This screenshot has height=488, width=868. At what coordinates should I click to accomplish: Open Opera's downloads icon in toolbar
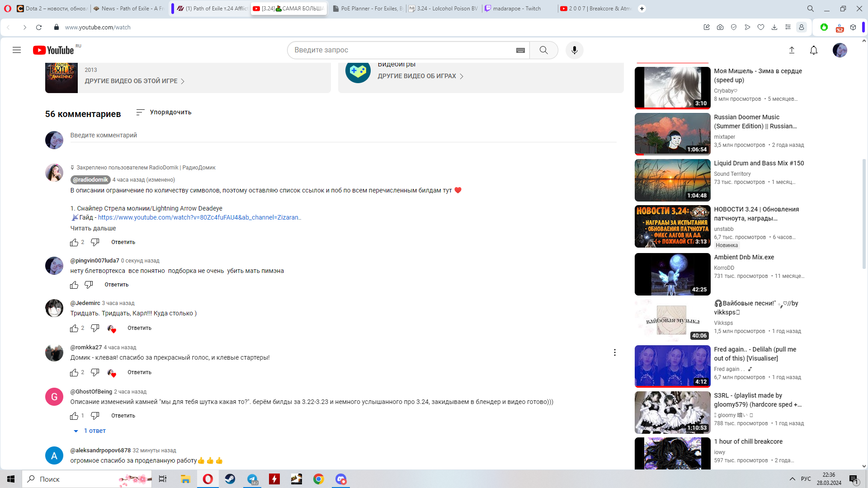click(x=775, y=27)
